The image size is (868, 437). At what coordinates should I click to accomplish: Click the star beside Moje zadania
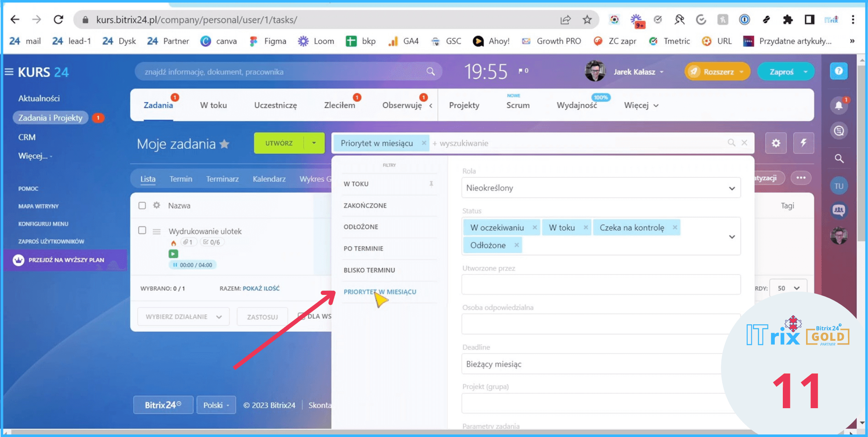(x=225, y=145)
